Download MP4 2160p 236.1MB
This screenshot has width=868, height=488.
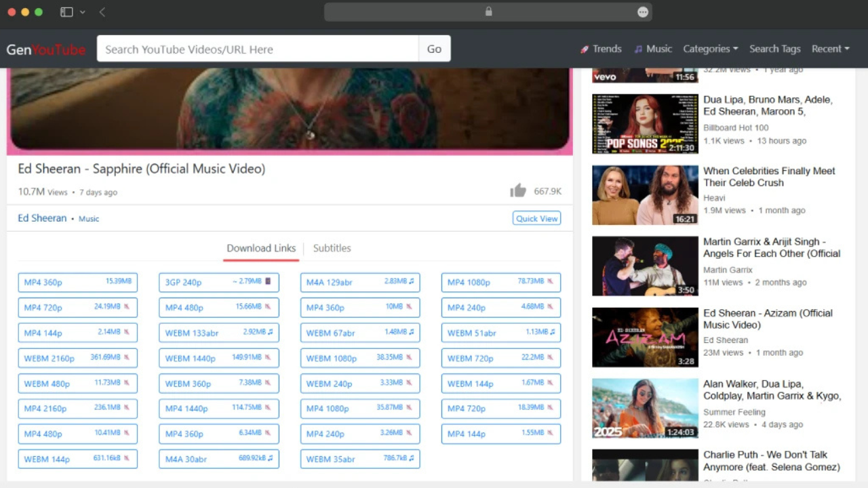pyautogui.click(x=78, y=408)
